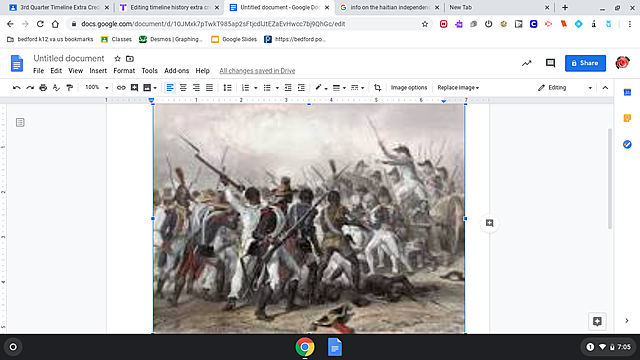Print the document via printer icon
Image resolution: width=640 pixels, height=360 pixels.
[x=43, y=88]
